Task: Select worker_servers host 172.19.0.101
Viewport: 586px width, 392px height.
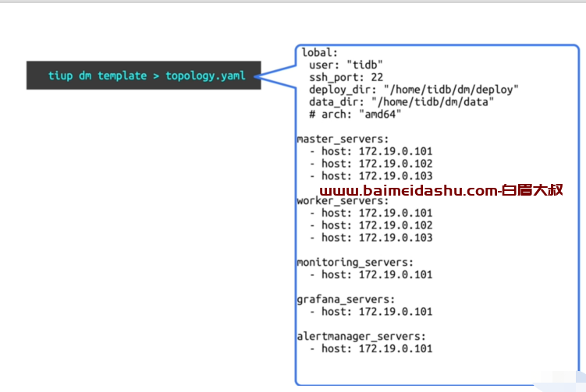Action: point(371,213)
